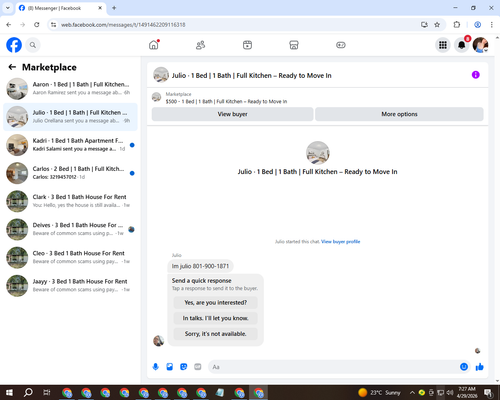Click the large listing avatar in chat center
Screen dimensions: 500x400
click(x=318, y=153)
